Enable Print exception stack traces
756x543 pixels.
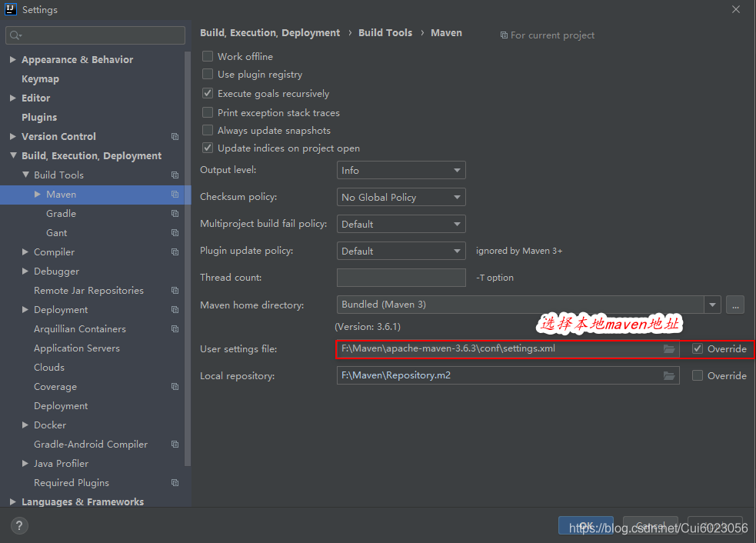tap(208, 113)
